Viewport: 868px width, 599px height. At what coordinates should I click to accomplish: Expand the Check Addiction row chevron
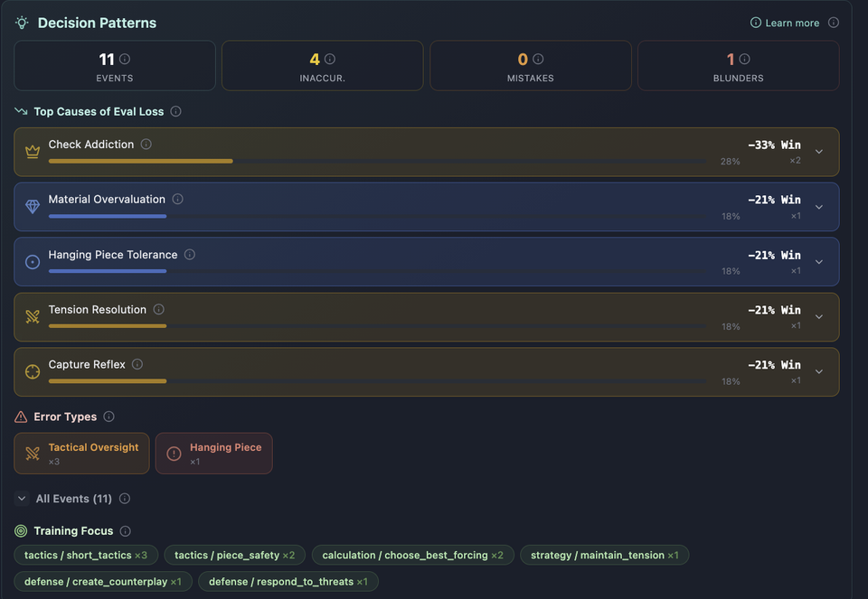tap(819, 152)
